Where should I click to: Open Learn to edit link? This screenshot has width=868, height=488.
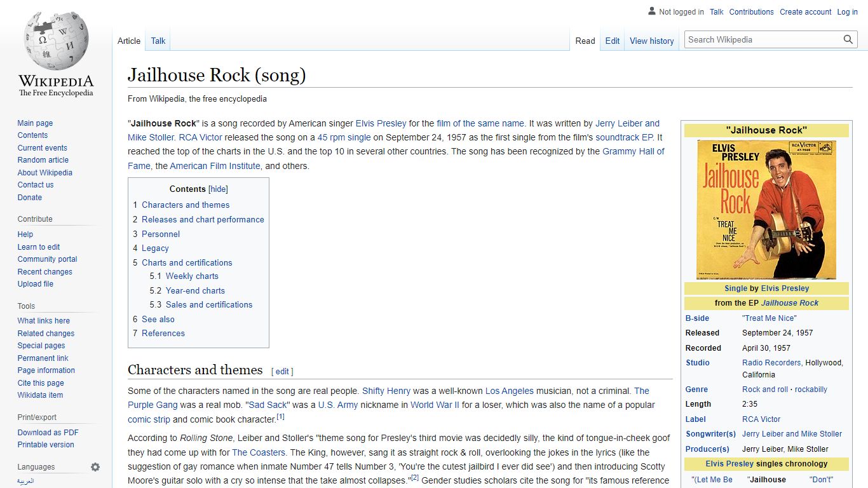tap(39, 247)
